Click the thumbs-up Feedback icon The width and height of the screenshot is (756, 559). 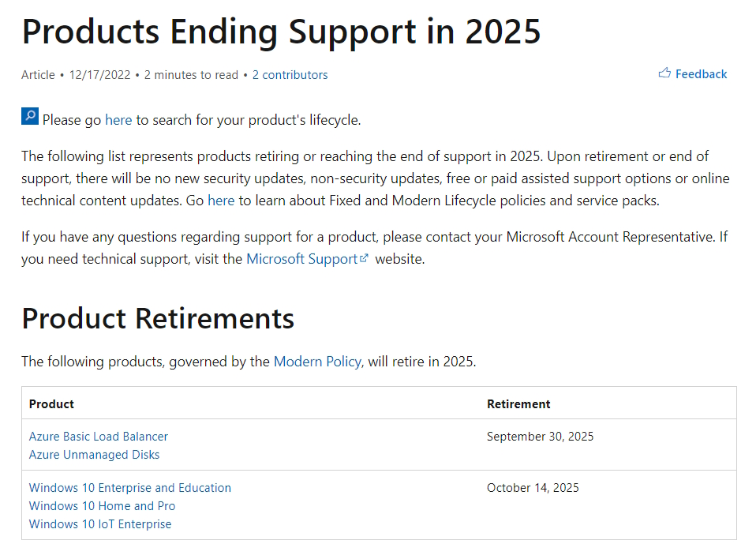(664, 73)
